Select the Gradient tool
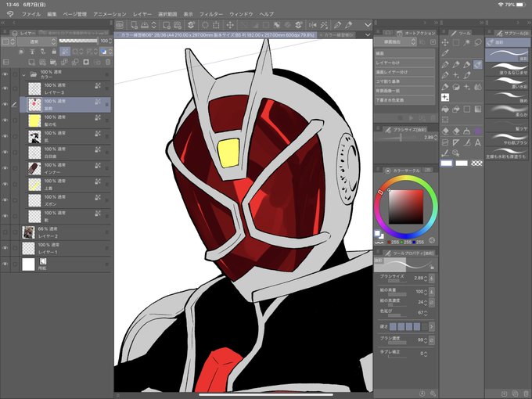Viewport: 532px width, 399px height. coord(478,110)
